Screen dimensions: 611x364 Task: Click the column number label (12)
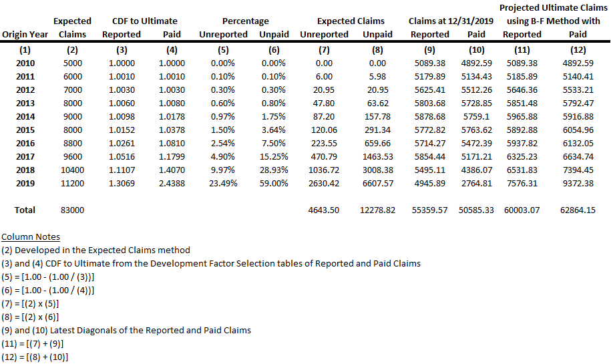click(x=578, y=50)
